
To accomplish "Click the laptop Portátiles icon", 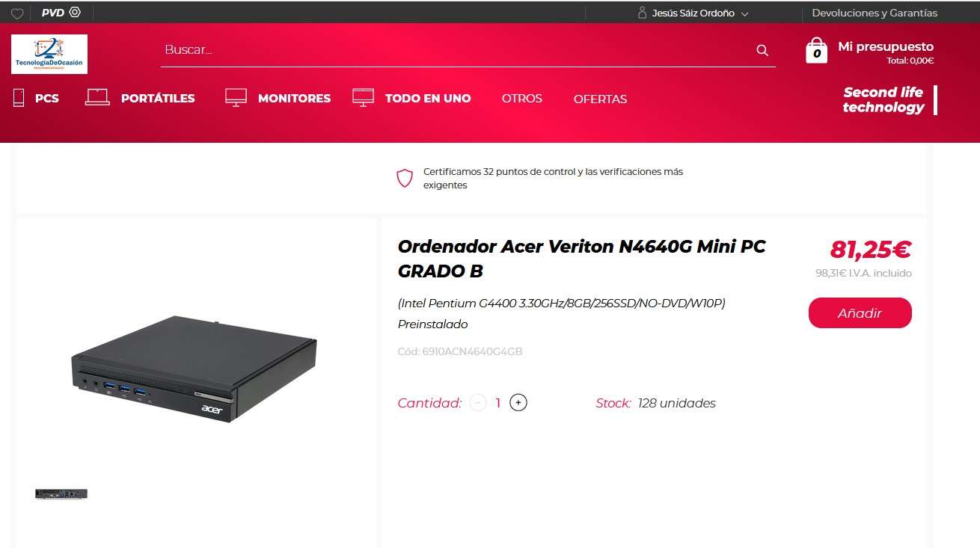I will (x=97, y=97).
